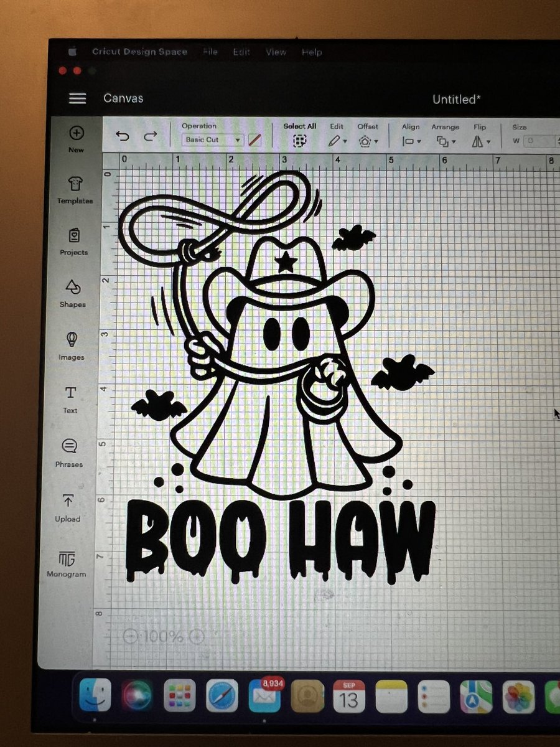This screenshot has height=747, width=560.
Task: Redo the last action
Action: 150,136
